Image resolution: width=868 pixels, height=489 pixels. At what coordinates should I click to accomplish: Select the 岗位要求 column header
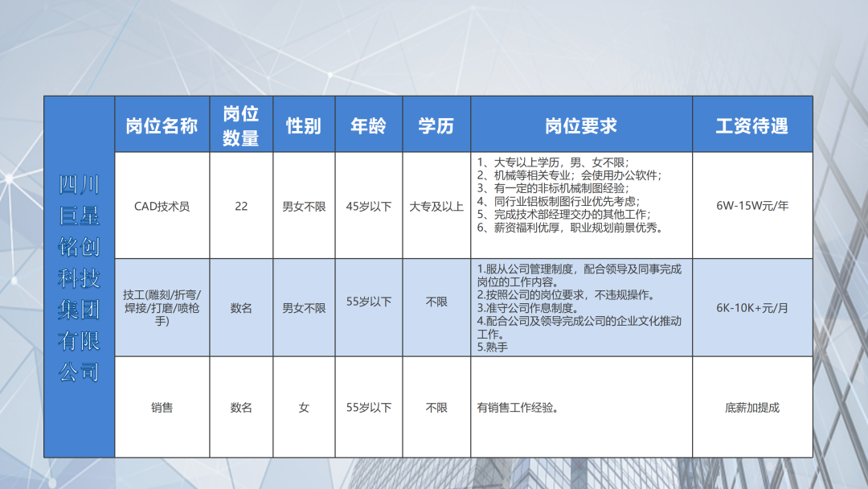[x=581, y=125]
